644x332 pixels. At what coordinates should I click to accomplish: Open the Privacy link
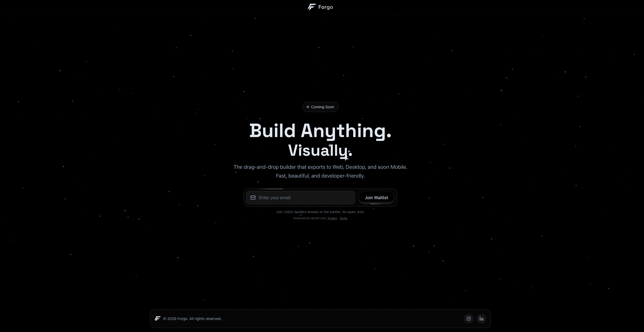(332, 218)
